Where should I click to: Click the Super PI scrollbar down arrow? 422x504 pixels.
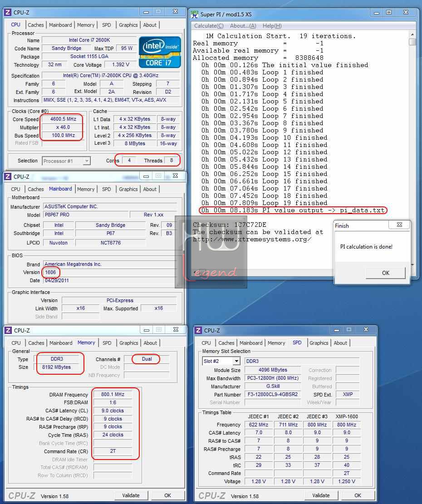click(412, 264)
